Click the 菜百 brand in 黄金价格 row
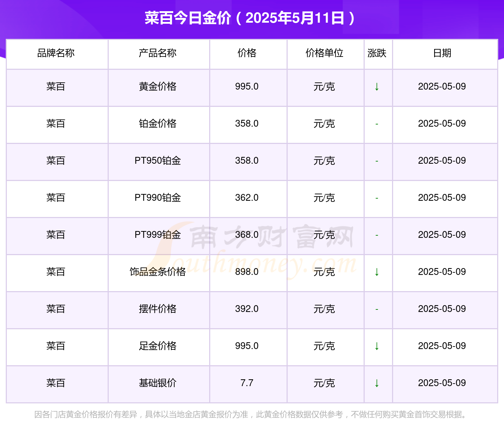Viewport: 504px width, 430px height. [56, 87]
